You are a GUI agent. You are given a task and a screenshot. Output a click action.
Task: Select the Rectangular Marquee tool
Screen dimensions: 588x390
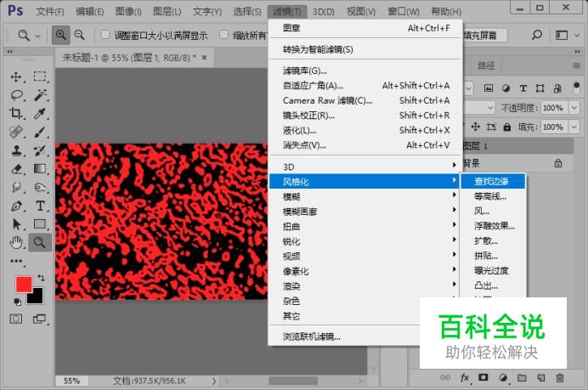click(x=40, y=76)
